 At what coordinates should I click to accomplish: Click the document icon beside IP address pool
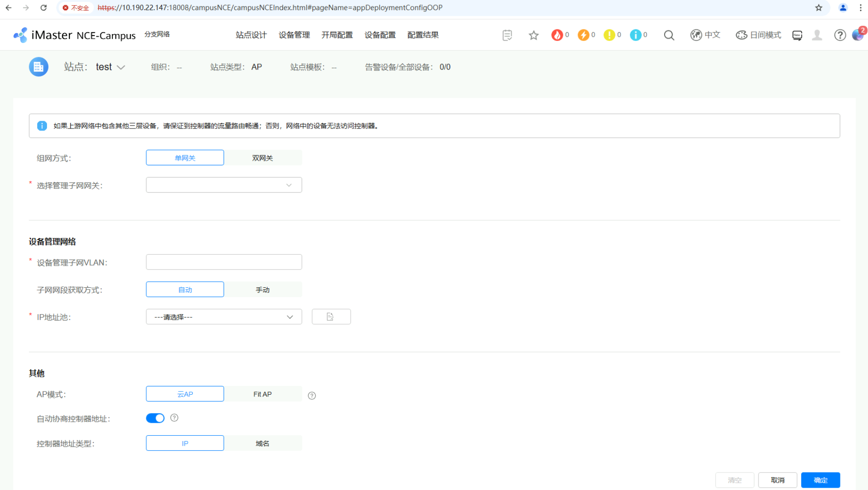click(331, 317)
